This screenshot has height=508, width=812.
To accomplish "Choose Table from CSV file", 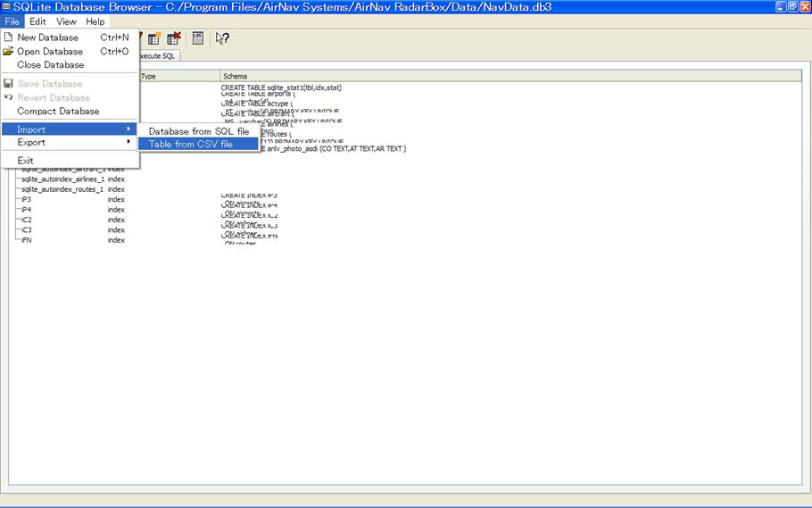I will coord(198,144).
